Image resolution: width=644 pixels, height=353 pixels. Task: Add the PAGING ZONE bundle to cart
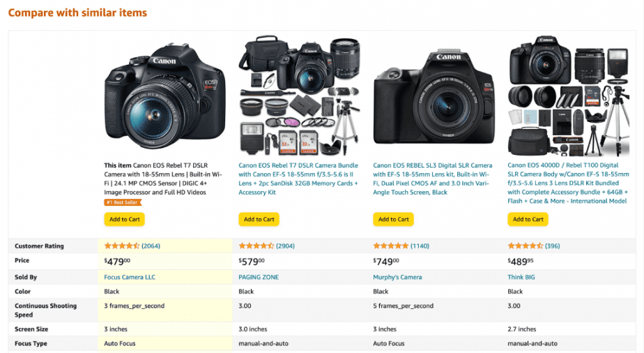(x=259, y=220)
